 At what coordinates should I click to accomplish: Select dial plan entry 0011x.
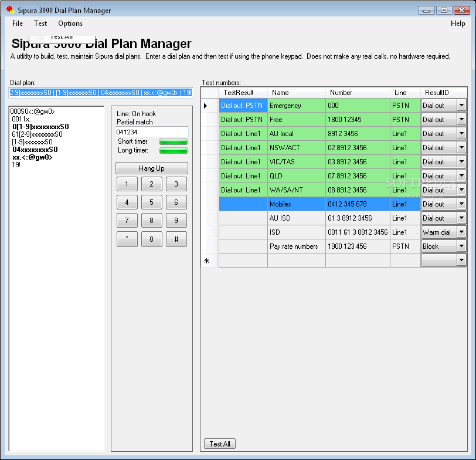click(x=21, y=119)
